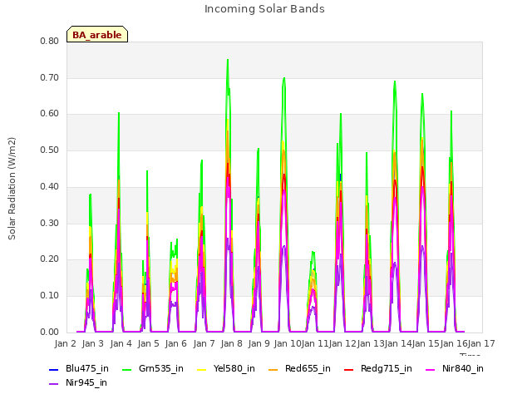Screen dimensions: 532x399
Task: Select the Nir840_in legend label
Action: coord(463,369)
